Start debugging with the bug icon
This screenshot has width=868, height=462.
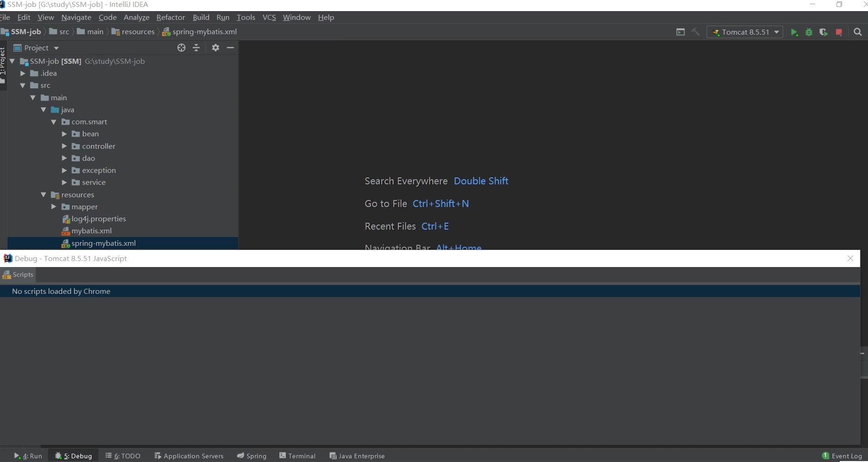[808, 32]
